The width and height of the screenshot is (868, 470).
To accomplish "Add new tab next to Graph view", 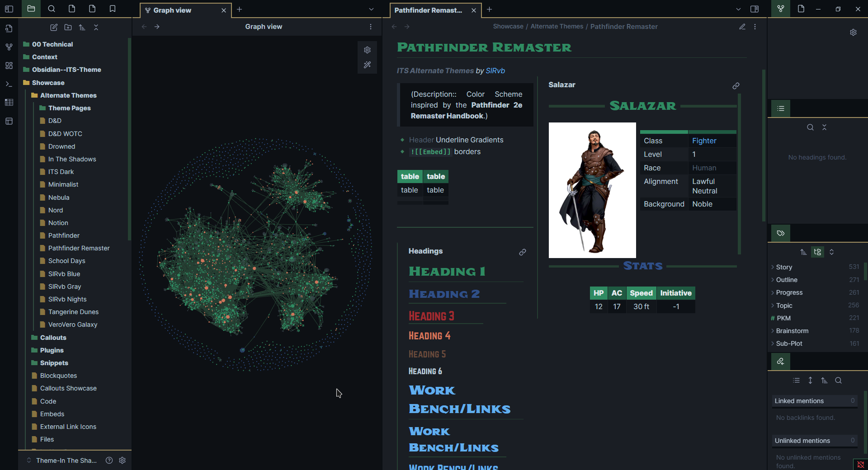I will pyautogui.click(x=240, y=9).
